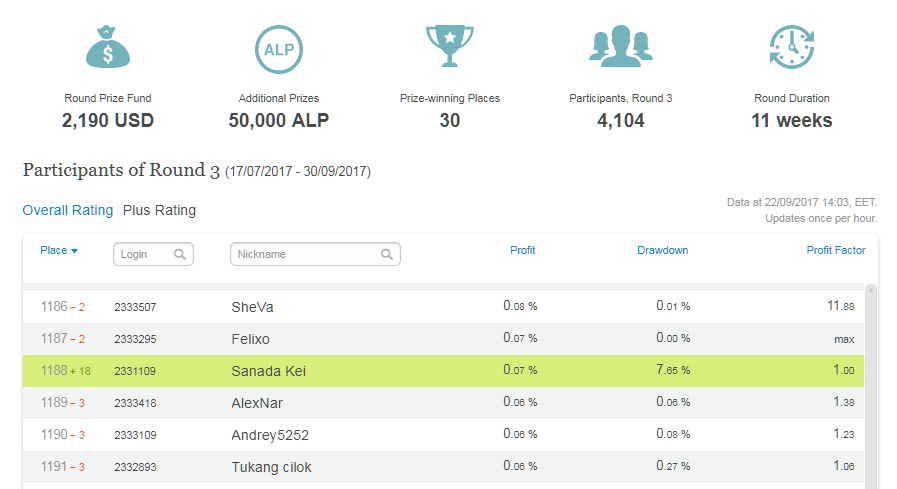Click the max profit factor value
897x489 pixels.
[x=844, y=340]
